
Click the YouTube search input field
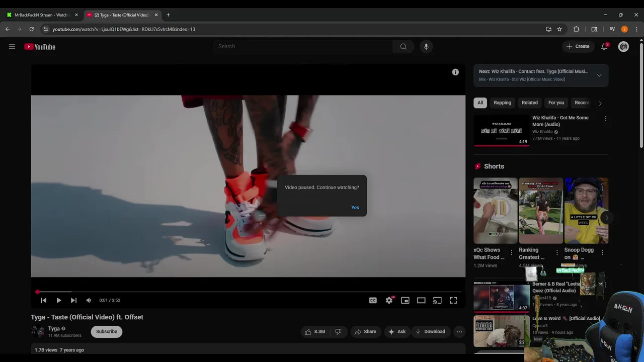303,46
